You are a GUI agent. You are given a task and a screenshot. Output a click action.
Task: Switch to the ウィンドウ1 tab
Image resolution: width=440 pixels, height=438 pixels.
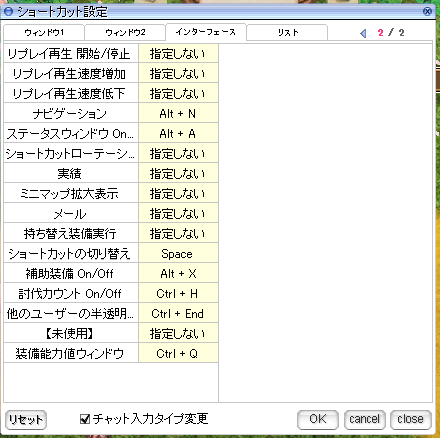[44, 32]
